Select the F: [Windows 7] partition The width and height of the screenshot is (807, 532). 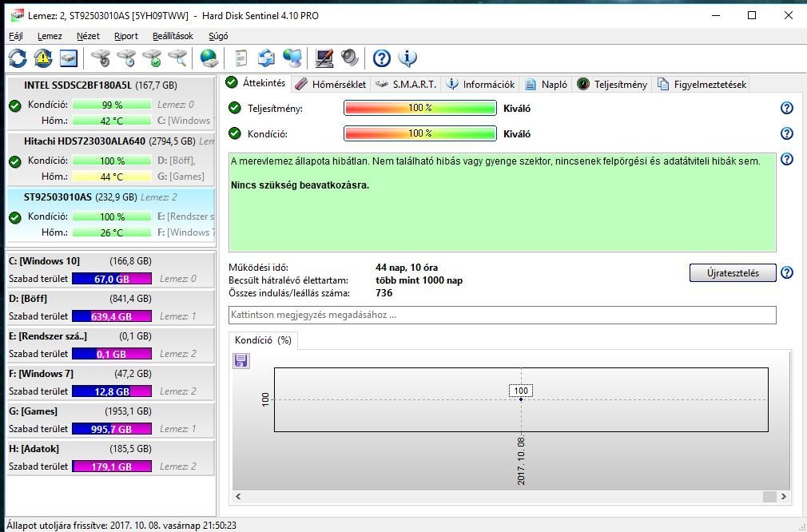[110, 383]
